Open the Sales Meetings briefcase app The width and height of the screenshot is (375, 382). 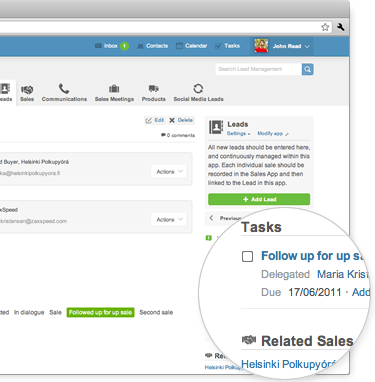click(x=114, y=93)
